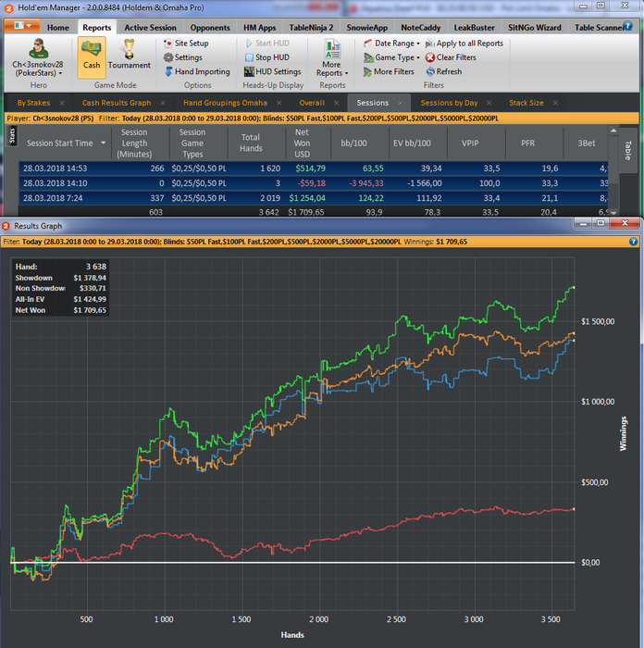Open the Hero player selector Ch<3snokov28
Screen dimensions: 644x648
point(38,57)
